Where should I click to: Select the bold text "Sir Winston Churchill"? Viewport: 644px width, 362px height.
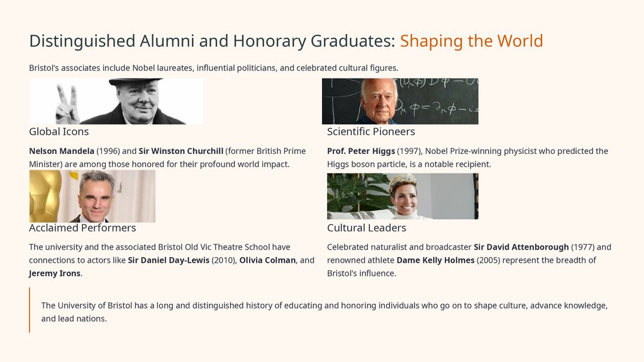181,151
